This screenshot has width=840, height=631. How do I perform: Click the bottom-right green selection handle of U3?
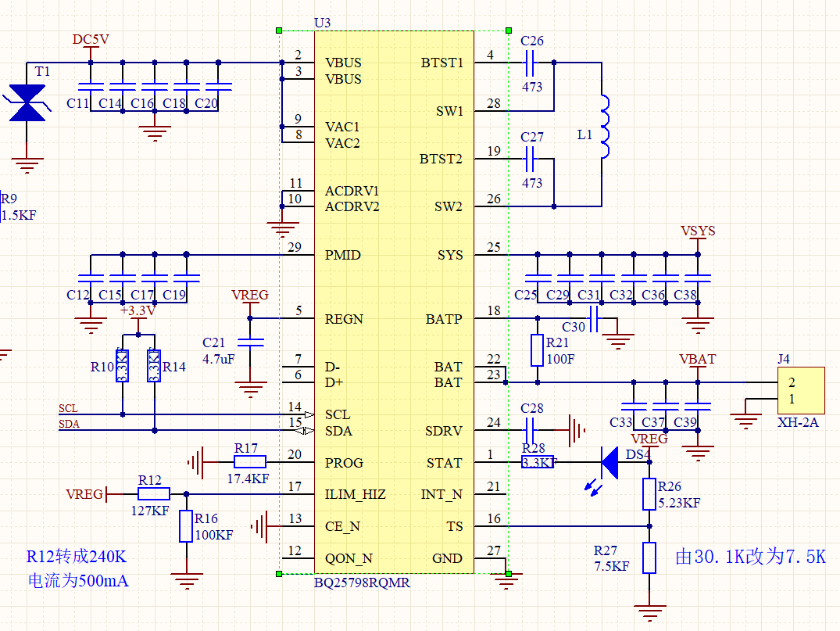509,574
